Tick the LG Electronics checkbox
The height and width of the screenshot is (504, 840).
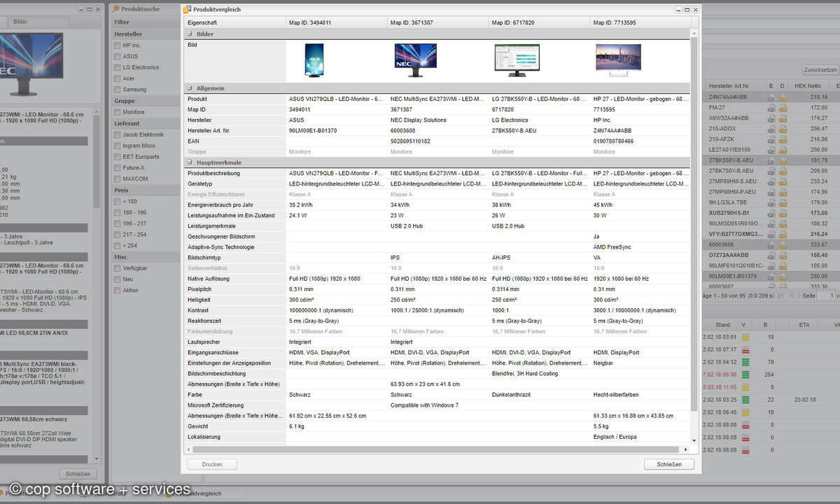[118, 68]
